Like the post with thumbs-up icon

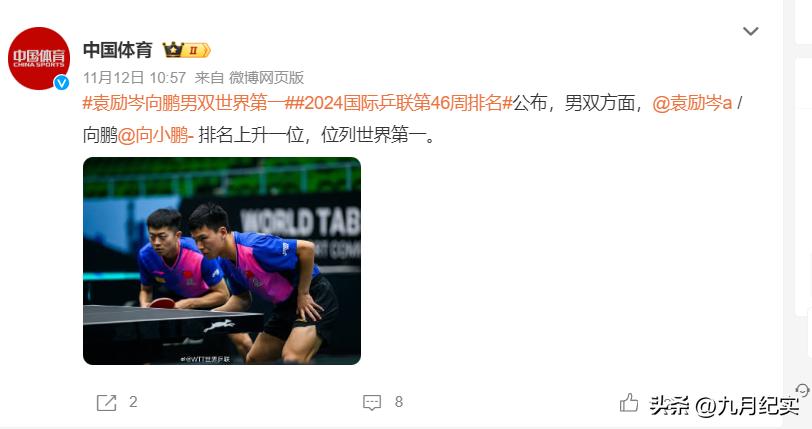pyautogui.click(x=629, y=402)
